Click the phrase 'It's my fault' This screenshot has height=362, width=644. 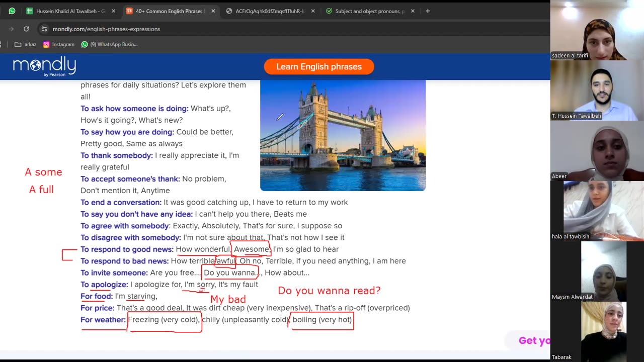[238, 285]
